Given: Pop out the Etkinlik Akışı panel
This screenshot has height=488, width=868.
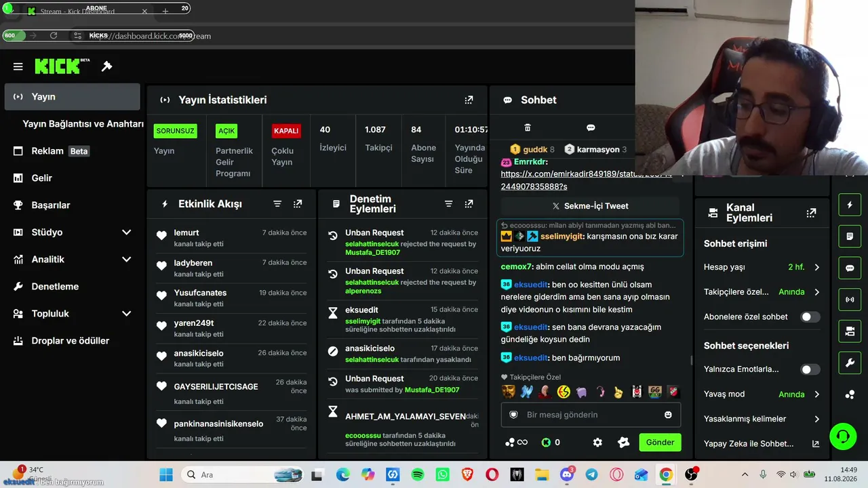Looking at the screenshot, I should (298, 204).
